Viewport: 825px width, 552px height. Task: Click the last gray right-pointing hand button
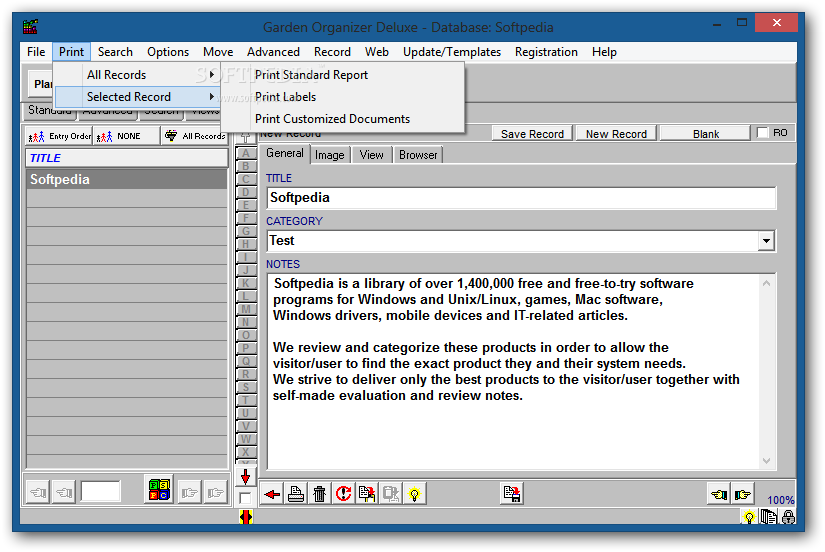(216, 493)
